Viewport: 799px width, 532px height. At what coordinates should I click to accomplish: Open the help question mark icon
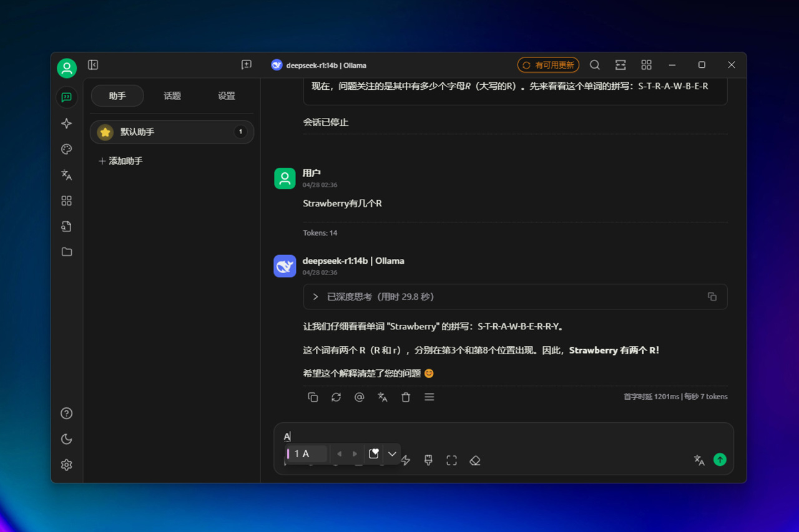pos(67,414)
